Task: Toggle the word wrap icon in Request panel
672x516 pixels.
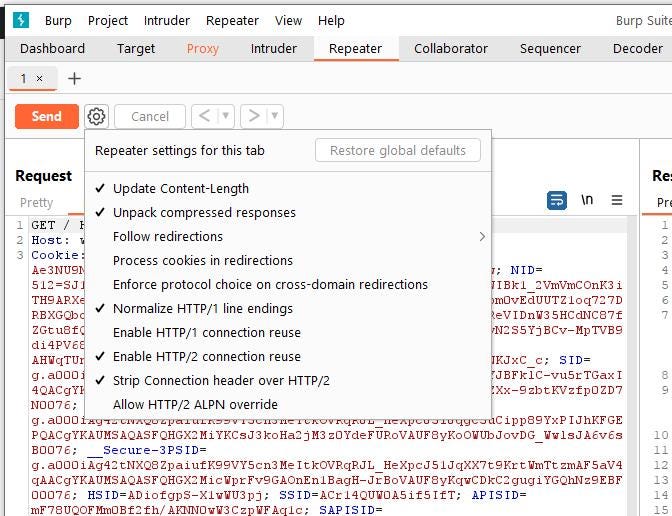Action: pos(557,200)
